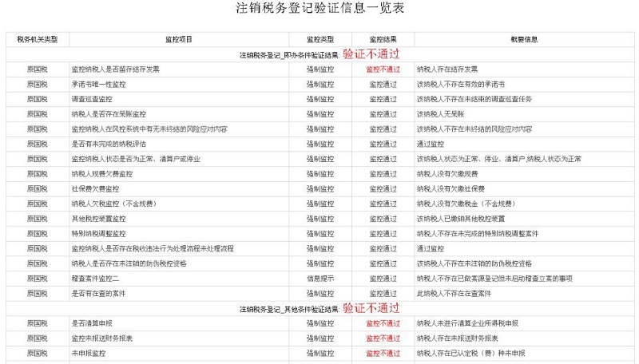Select the 监控类型 column header
This screenshot has height=364, width=639.
320,39
